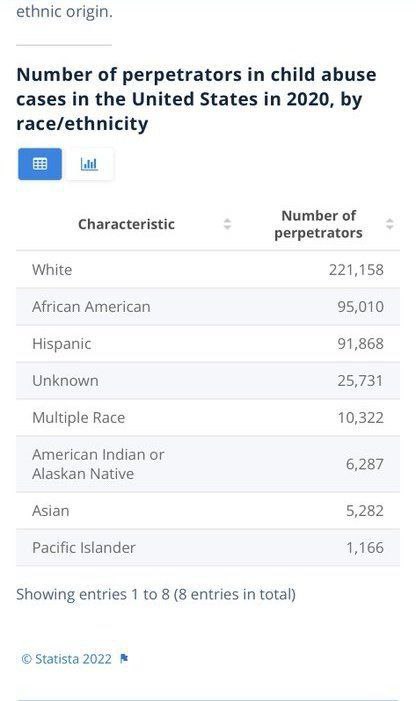Click the chart title heading text

tap(196, 99)
